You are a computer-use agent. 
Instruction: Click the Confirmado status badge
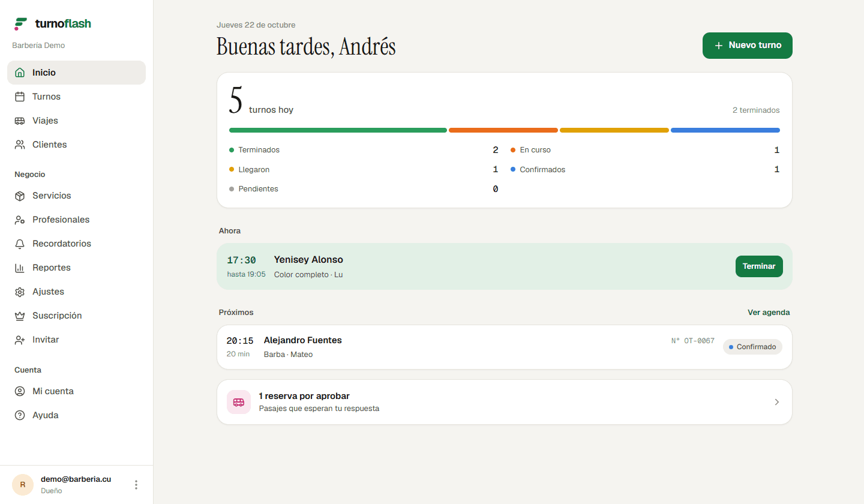coord(752,347)
